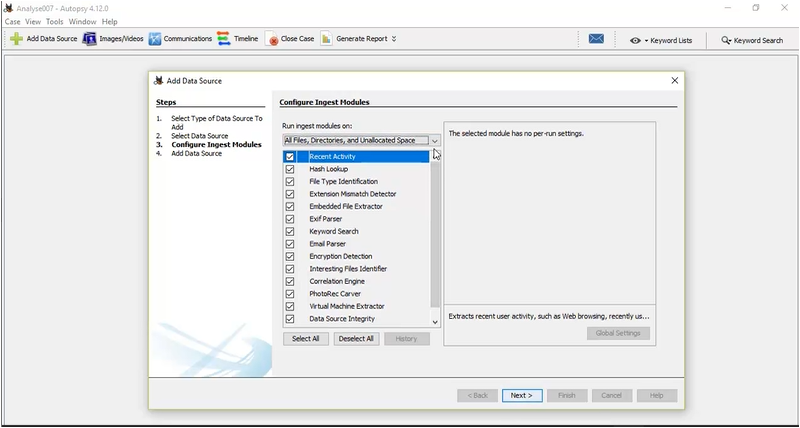Image resolution: width=800 pixels, height=428 pixels.
Task: Select the Email Parser module row
Action: (328, 244)
